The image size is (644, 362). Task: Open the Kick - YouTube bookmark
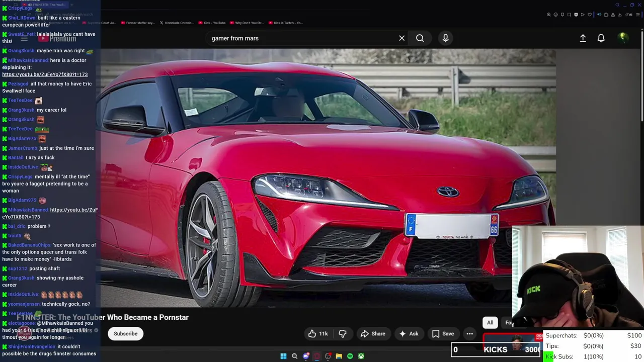(x=212, y=23)
